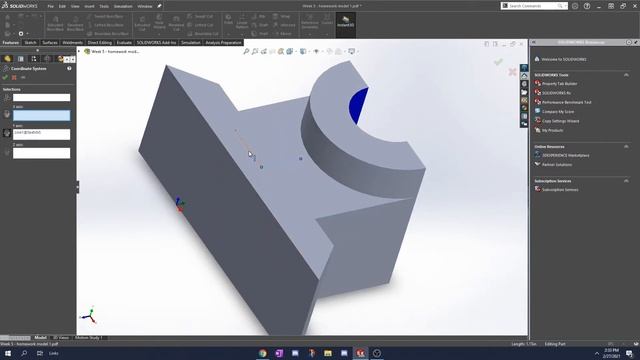Open the DimXpertManager tab icon

tap(47, 59)
